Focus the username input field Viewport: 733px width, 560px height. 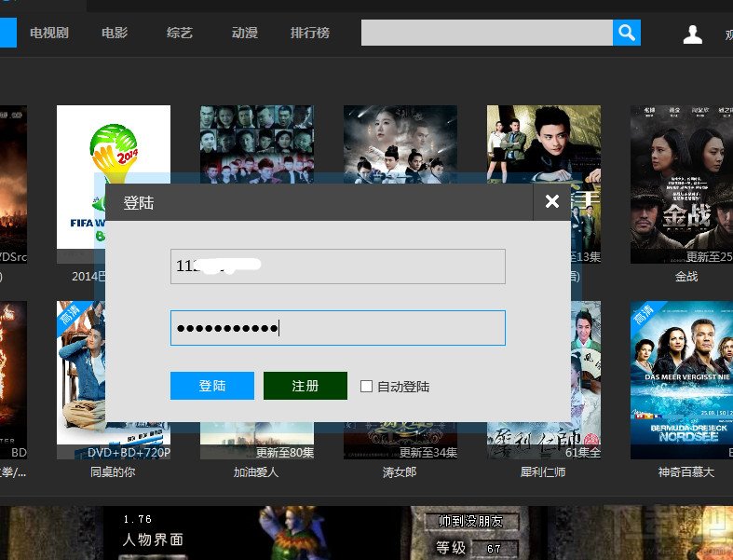click(337, 266)
